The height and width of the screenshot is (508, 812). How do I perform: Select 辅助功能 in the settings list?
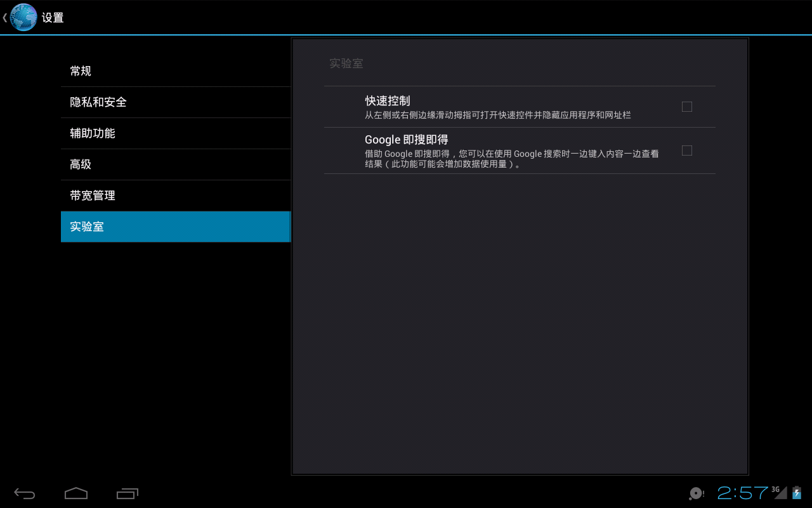[x=175, y=133]
